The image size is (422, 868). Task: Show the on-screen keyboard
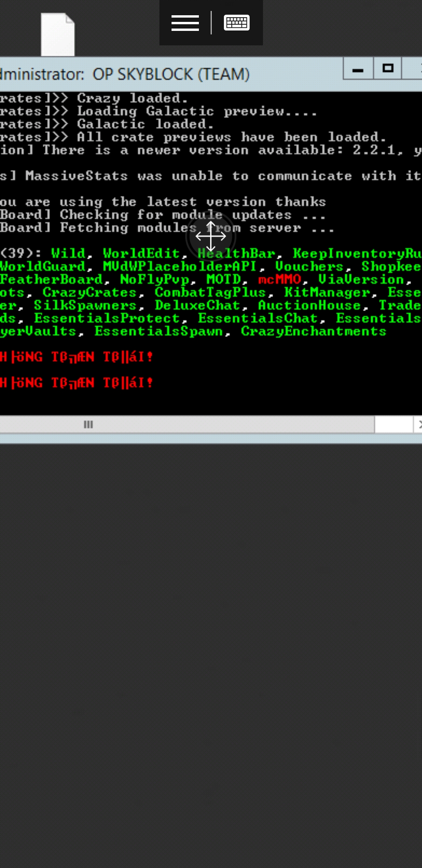click(236, 23)
